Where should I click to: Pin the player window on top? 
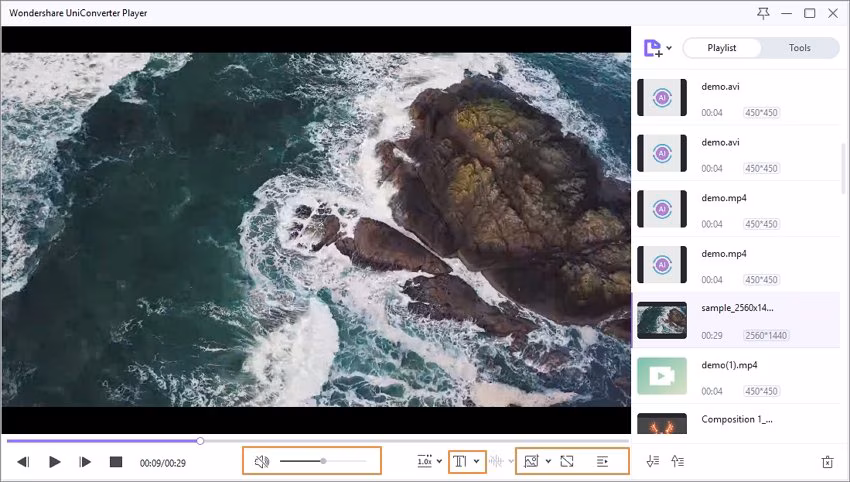click(x=763, y=13)
